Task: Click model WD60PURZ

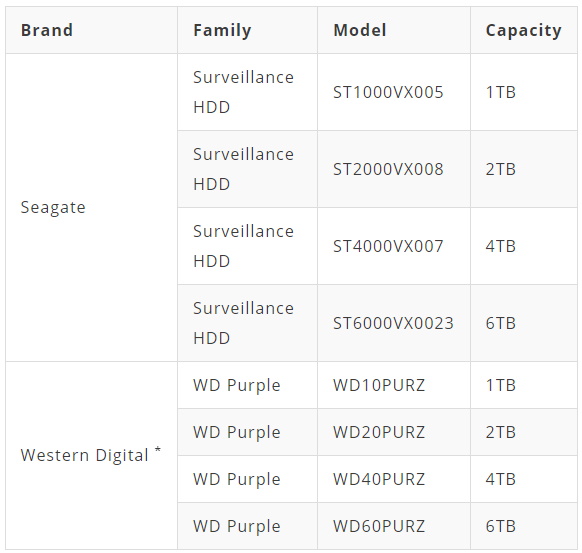Action: pyautogui.click(x=379, y=526)
